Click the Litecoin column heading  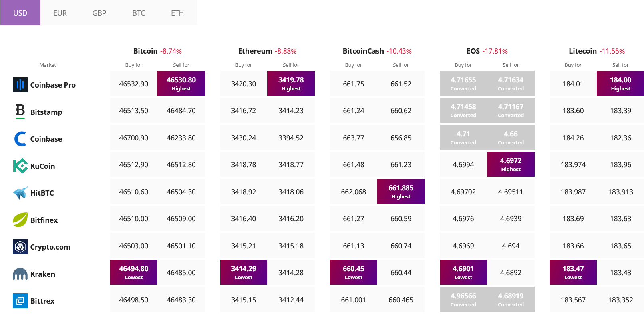pos(583,51)
